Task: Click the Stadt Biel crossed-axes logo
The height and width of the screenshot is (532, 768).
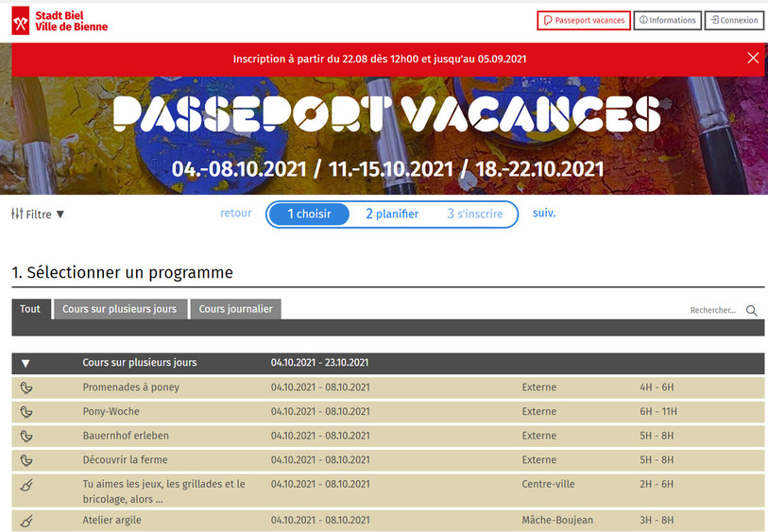Action: (x=21, y=21)
